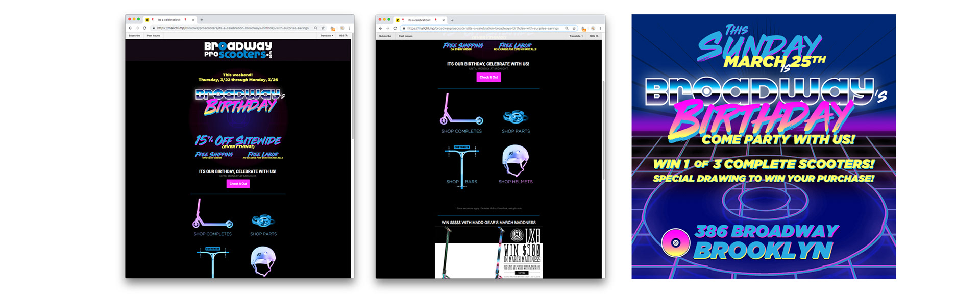Open a new tab in the middle browser
Image resolution: width=980 pixels, height=294 pixels.
point(452,20)
